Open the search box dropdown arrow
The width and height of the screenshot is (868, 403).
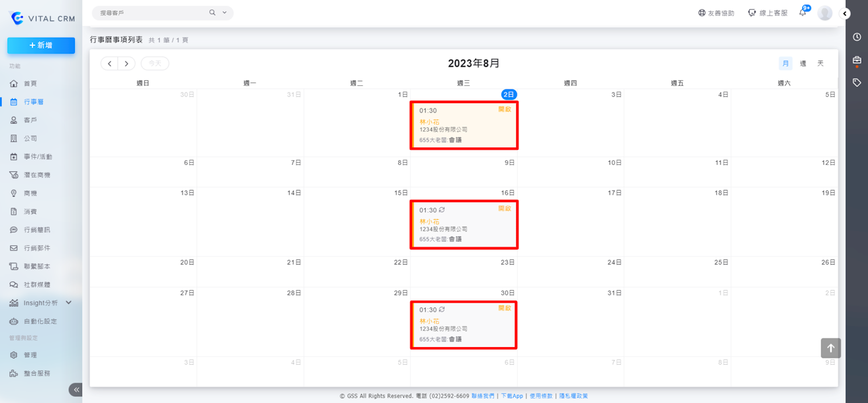pyautogui.click(x=225, y=12)
